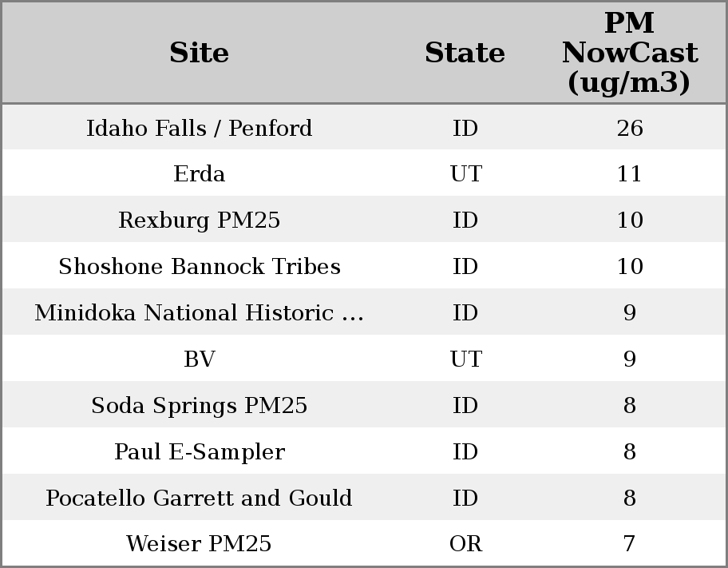Click Shoshone Bannock Tribes site name
728x568 pixels.
pyautogui.click(x=199, y=267)
